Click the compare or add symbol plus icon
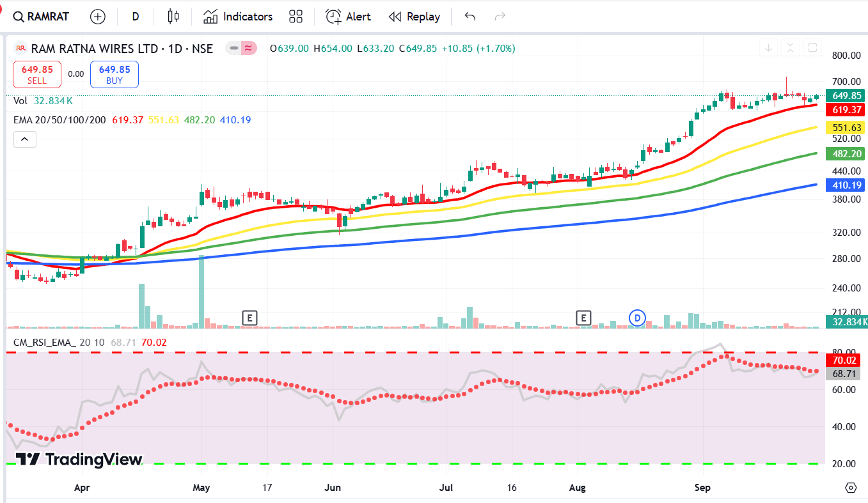The image size is (868, 503). click(98, 17)
